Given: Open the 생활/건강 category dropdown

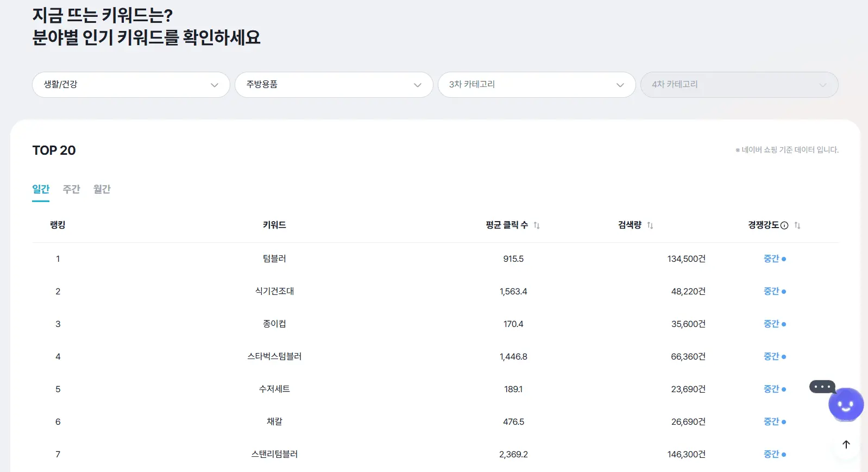Looking at the screenshot, I should pyautogui.click(x=131, y=85).
